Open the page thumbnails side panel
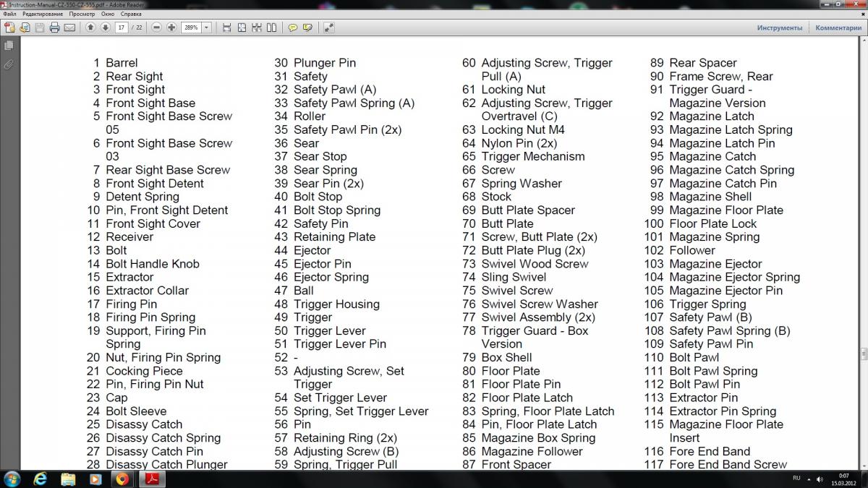This screenshot has height=488, width=868. [9, 46]
